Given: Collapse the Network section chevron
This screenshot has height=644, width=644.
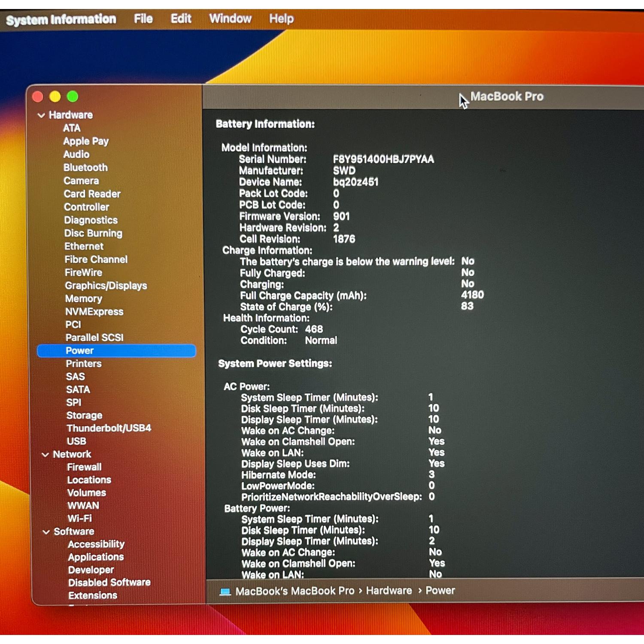Looking at the screenshot, I should tap(45, 455).
